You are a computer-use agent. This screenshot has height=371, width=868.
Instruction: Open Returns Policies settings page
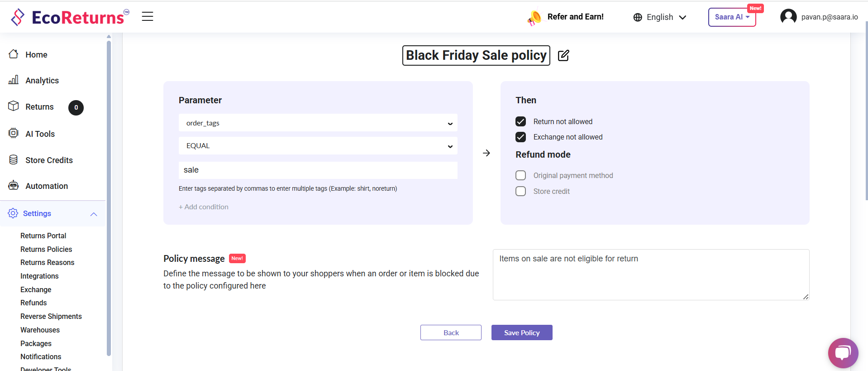point(46,249)
